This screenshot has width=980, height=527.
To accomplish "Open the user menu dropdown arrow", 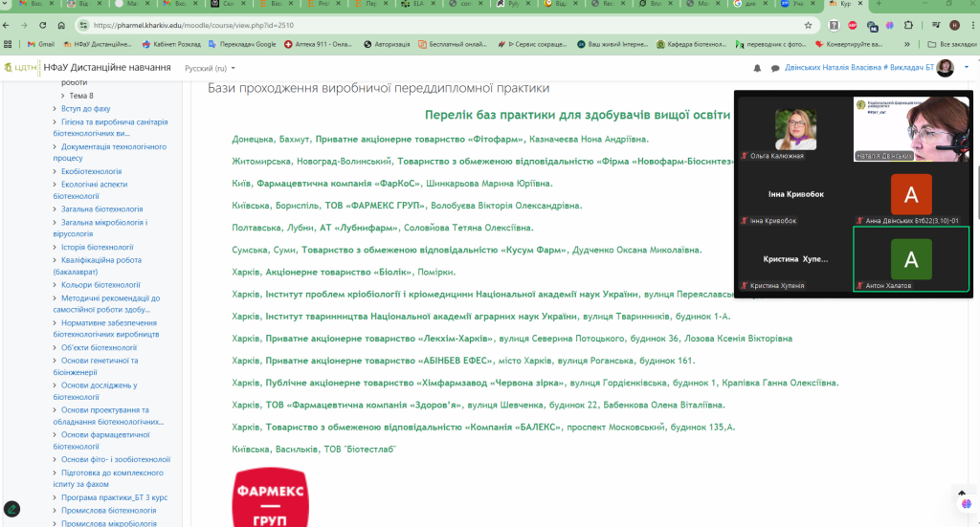I will 967,68.
